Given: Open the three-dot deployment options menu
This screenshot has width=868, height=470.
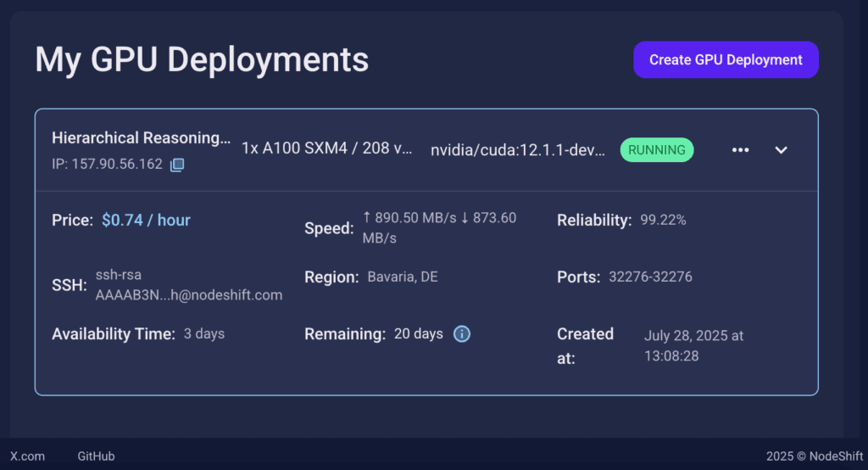Looking at the screenshot, I should [740, 150].
